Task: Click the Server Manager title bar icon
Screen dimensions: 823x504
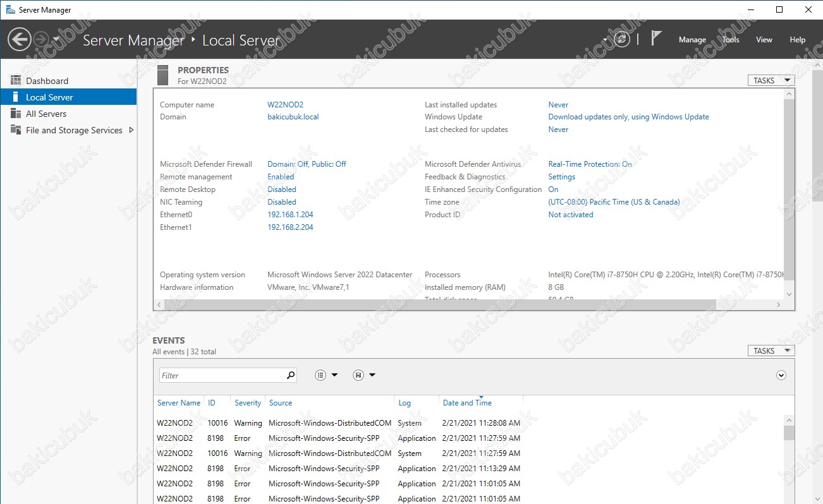Action: (10, 9)
